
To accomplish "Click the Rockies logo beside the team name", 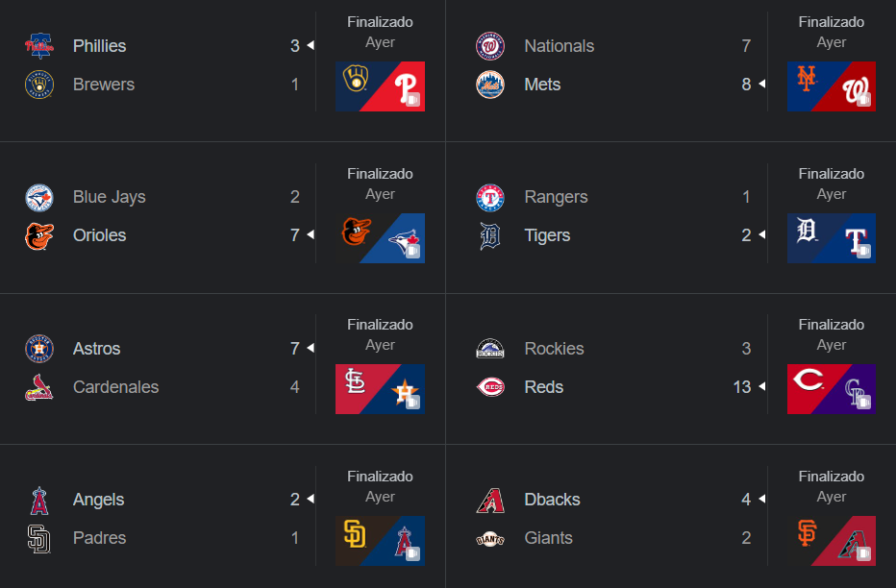I will (490, 349).
